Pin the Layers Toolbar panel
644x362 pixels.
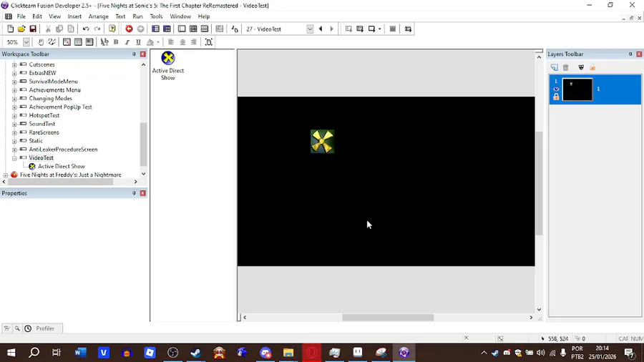[630, 54]
